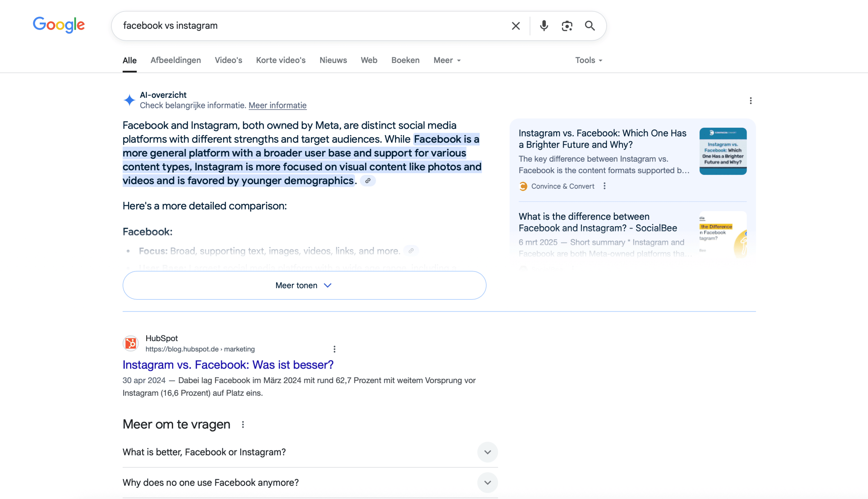Open SocialBee 'What is the difference' article
The width and height of the screenshot is (868, 499).
(598, 222)
